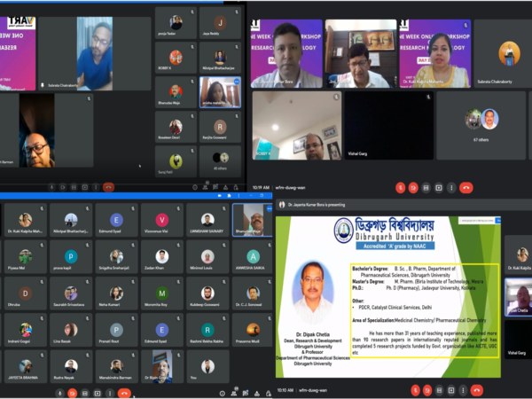Image resolution: width=532 pixels, height=399 pixels.
Task: Click the Dipak Chetia video thumbnail
Action: click(x=519, y=297)
